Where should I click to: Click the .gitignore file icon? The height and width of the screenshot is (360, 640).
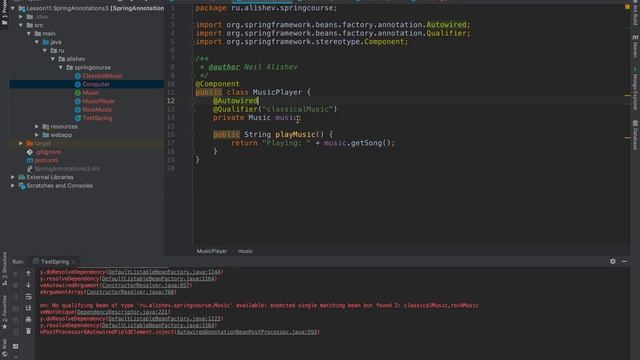pyautogui.click(x=30, y=152)
